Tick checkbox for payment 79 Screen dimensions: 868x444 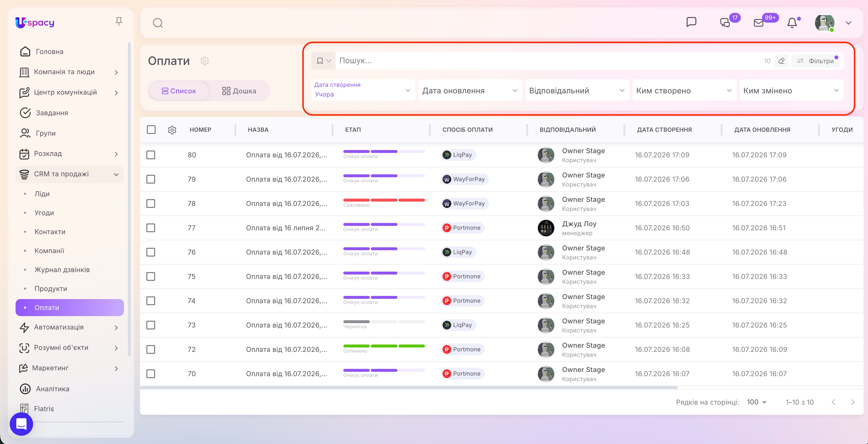tap(151, 179)
